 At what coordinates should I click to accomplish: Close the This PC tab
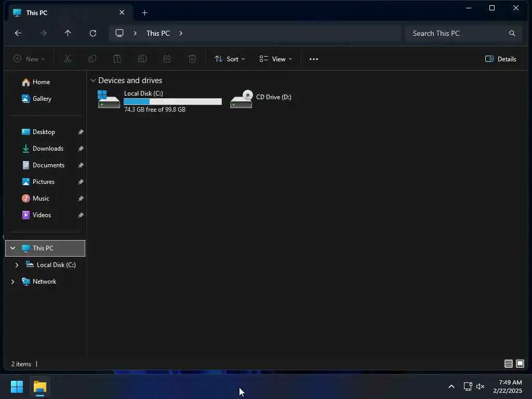(x=122, y=12)
